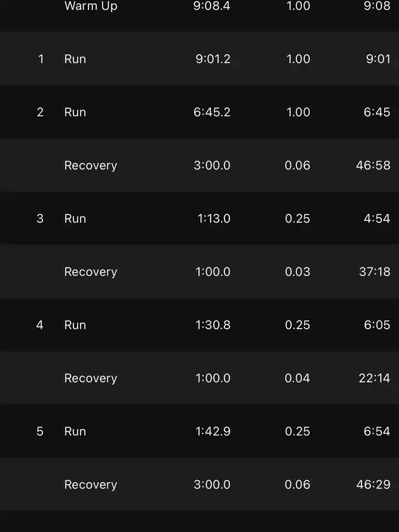Screen dimensions: 399x532
Task: Select the 6:45.2 lap time
Action: pyautogui.click(x=213, y=112)
